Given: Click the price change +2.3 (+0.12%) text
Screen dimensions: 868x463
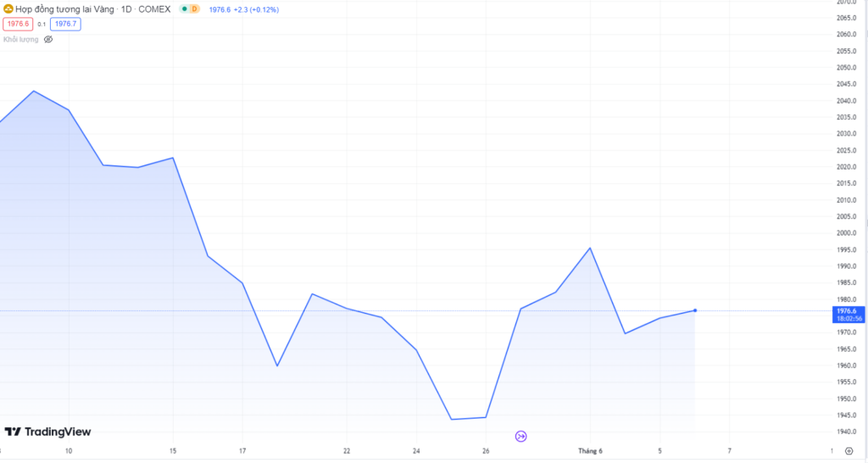Looking at the screenshot, I should point(257,9).
